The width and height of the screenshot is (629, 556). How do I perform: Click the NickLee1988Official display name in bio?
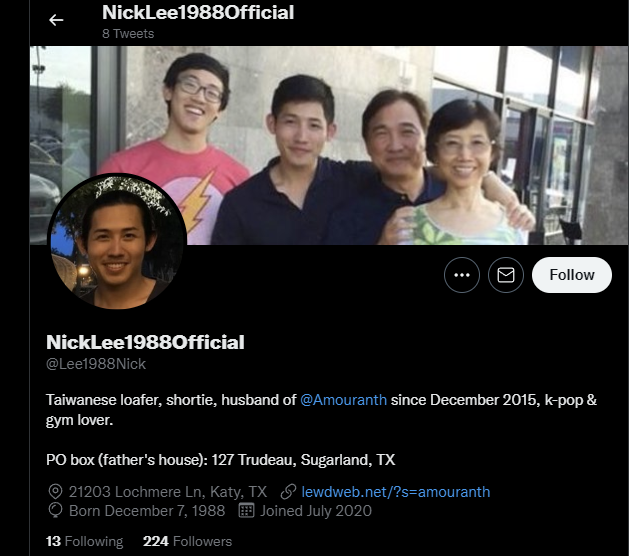tap(145, 342)
